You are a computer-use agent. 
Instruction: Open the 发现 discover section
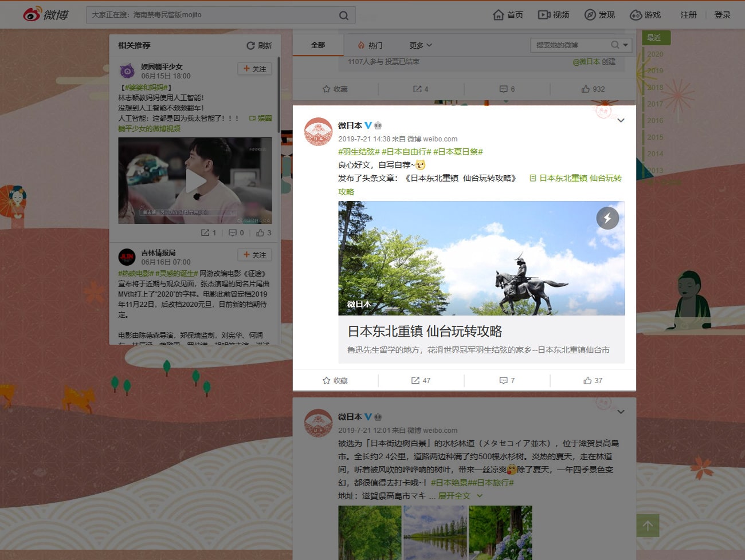coord(599,15)
